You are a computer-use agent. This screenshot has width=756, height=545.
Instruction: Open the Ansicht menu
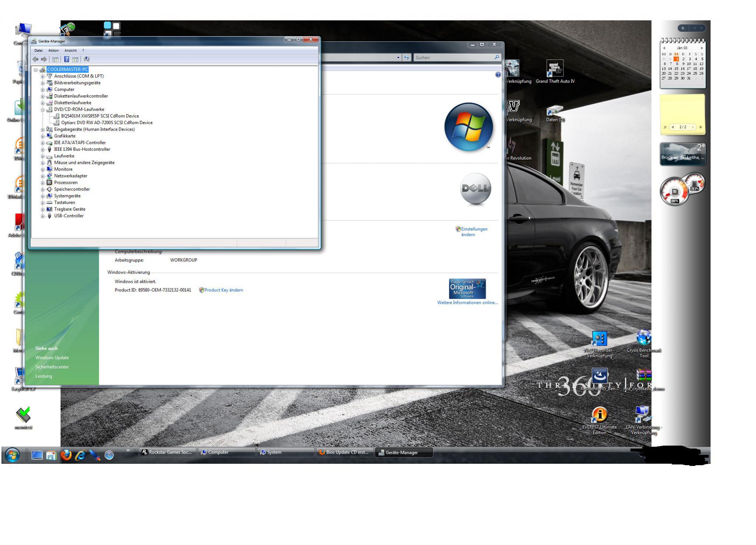tap(70, 50)
